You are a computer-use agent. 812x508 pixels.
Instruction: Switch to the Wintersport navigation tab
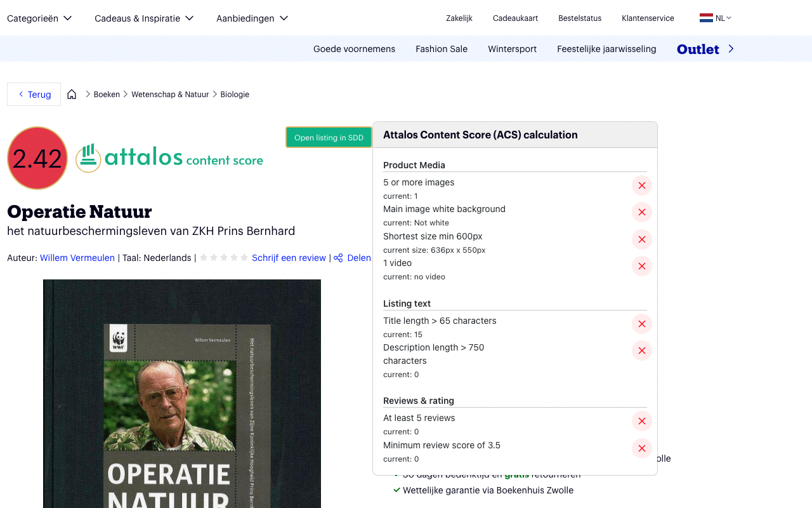click(512, 48)
